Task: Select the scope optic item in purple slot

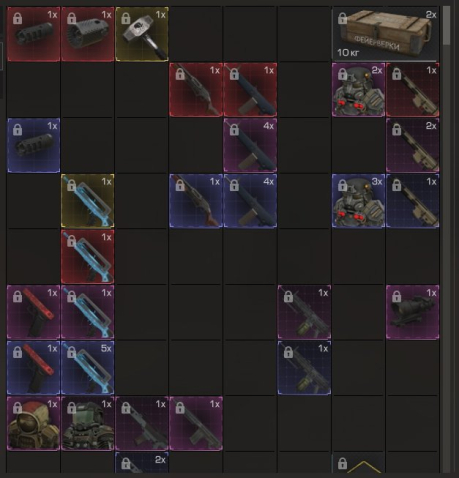Action: coord(413,312)
